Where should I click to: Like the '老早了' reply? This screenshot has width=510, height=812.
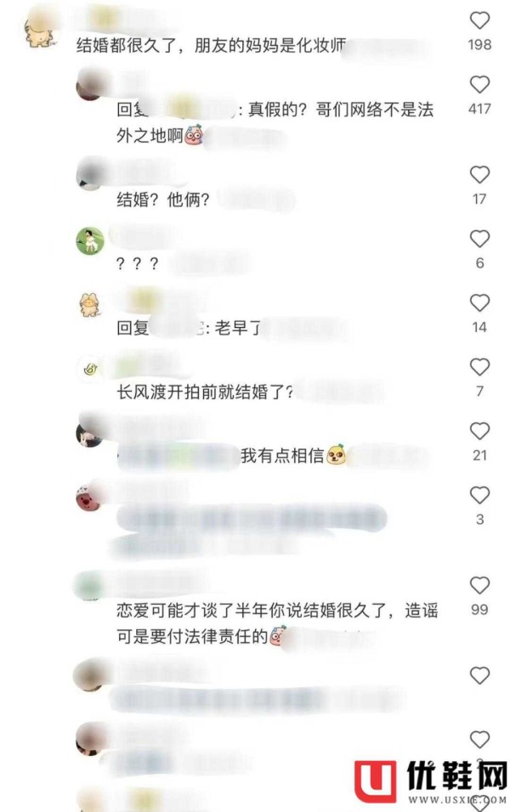pyautogui.click(x=479, y=303)
